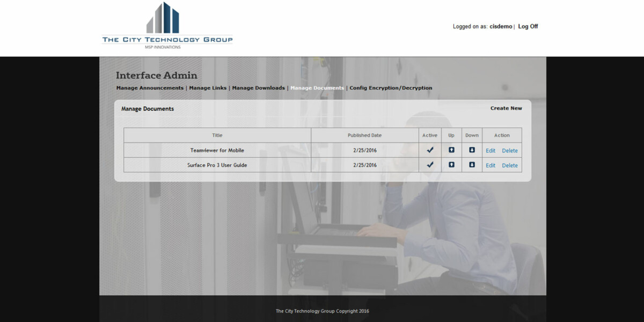Screen dimensions: 644x322
Task: Open the Manage Downloads section
Action: 259,87
